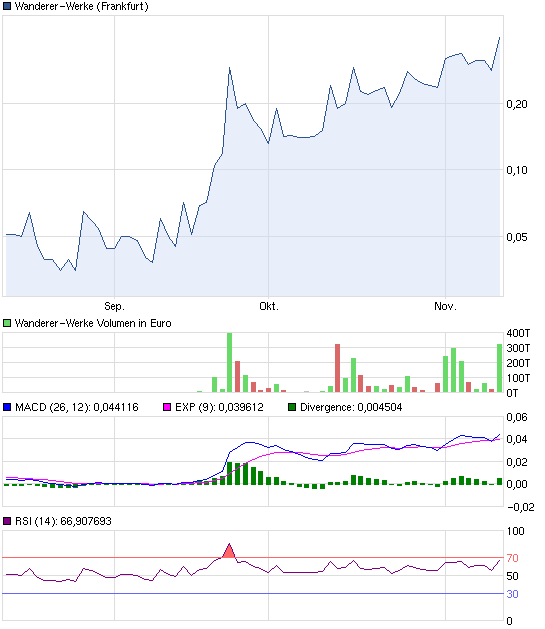Click the 'Nov.' x-axis label
Image resolution: width=545 pixels, height=629 pixels.
click(x=445, y=306)
